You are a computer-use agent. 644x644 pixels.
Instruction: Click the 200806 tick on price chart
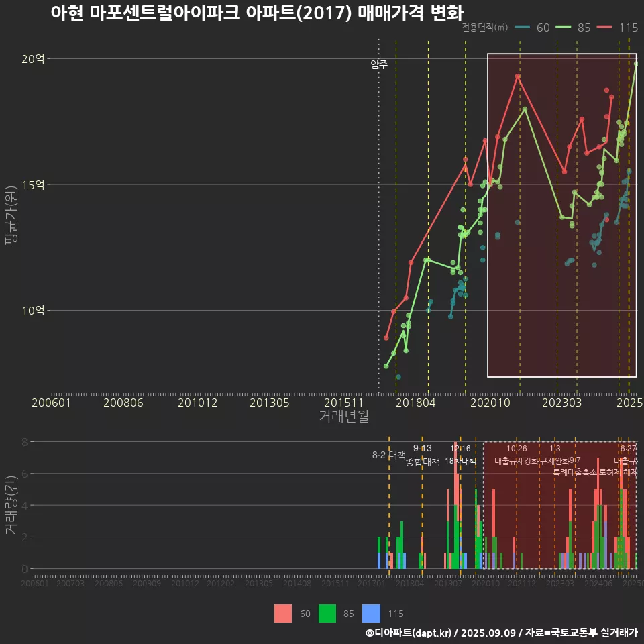tap(123, 402)
